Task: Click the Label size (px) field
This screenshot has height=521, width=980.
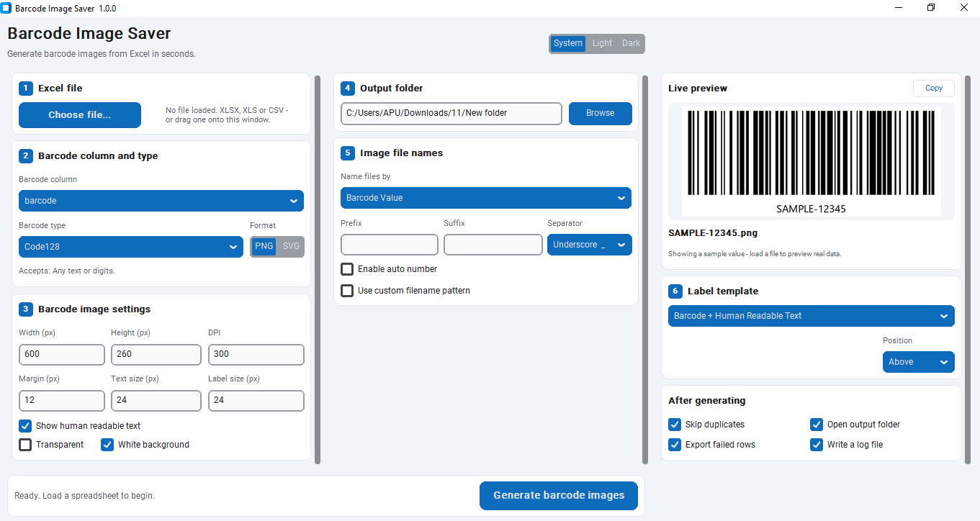Action: [256, 400]
